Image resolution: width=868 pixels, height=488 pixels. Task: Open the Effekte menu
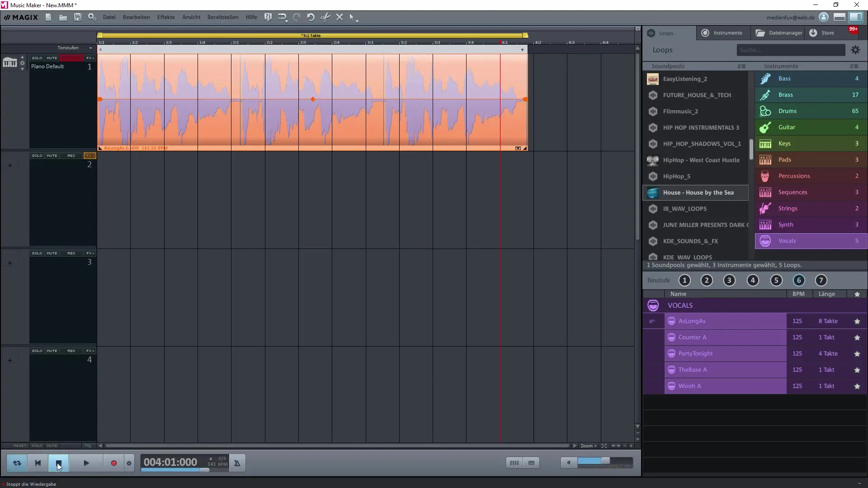click(x=166, y=17)
